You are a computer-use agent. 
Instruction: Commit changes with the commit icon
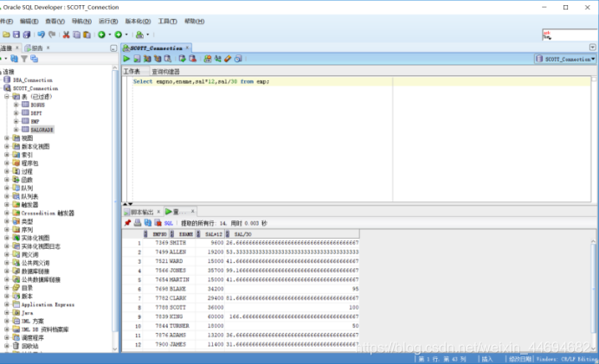(x=183, y=59)
